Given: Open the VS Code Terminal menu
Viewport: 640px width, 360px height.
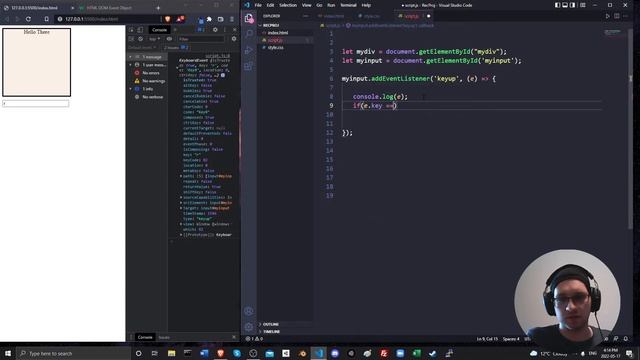Looking at the screenshot, I should point(348,5).
